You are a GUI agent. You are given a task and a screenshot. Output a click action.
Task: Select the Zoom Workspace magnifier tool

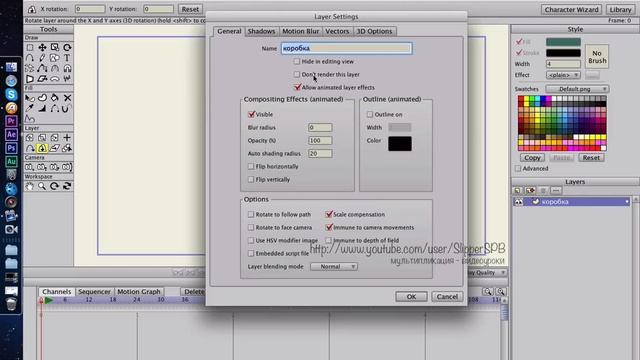[42, 186]
